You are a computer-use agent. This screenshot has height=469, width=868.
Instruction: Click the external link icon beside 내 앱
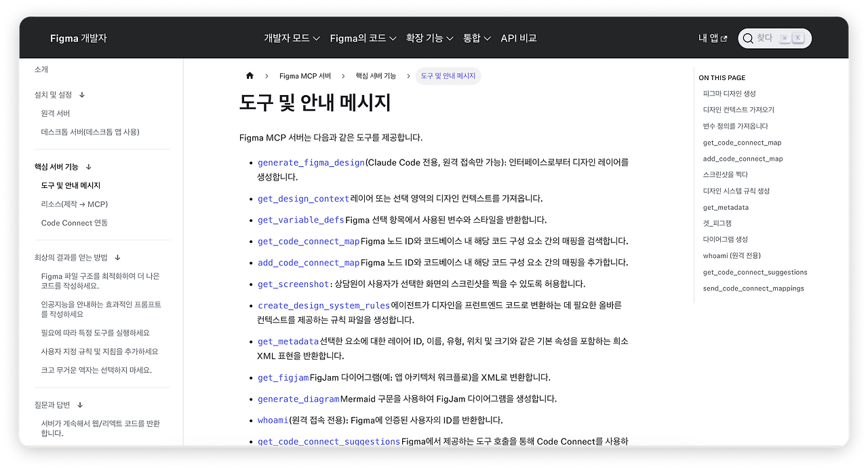724,39
